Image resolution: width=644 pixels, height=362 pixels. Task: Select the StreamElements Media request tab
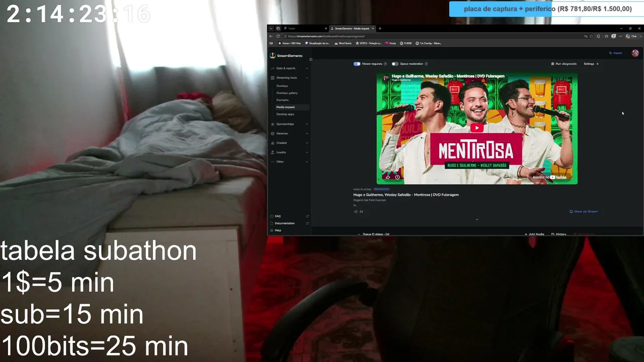tap(351, 29)
